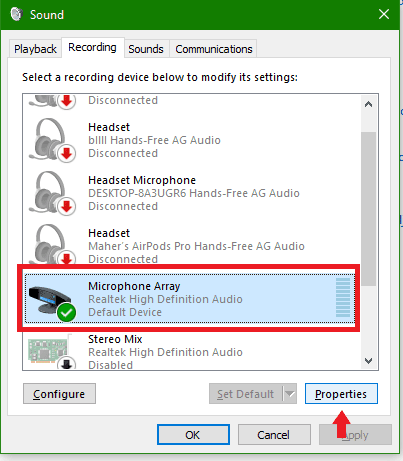This screenshot has height=461, width=403.
Task: Click the Microphone Array level meter
Action: [343, 297]
